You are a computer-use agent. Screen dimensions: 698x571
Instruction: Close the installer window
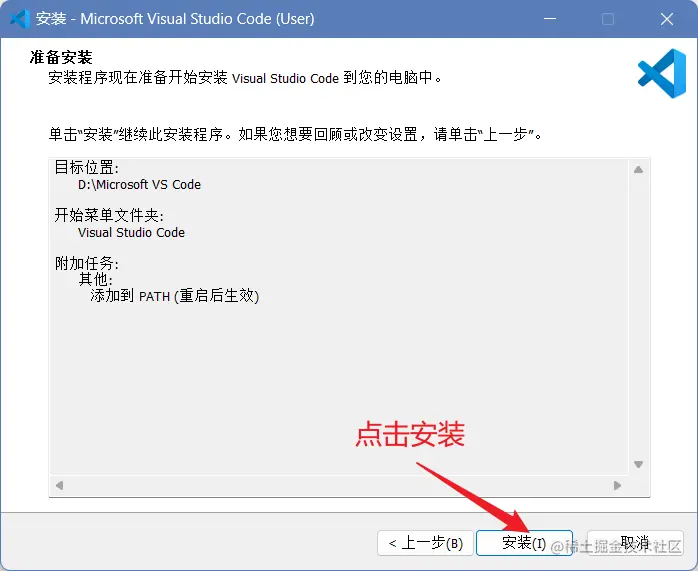click(x=666, y=19)
